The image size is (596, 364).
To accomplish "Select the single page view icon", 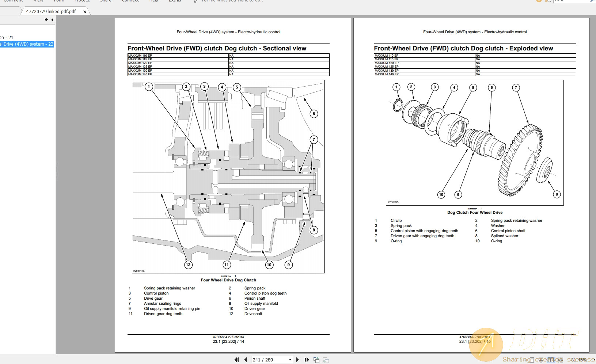I will 532,359.
